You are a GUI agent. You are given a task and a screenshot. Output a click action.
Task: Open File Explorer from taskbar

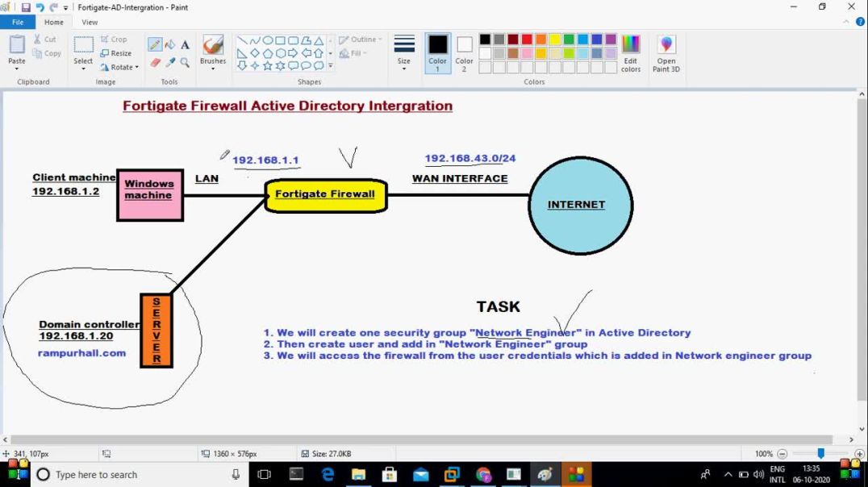(359, 475)
